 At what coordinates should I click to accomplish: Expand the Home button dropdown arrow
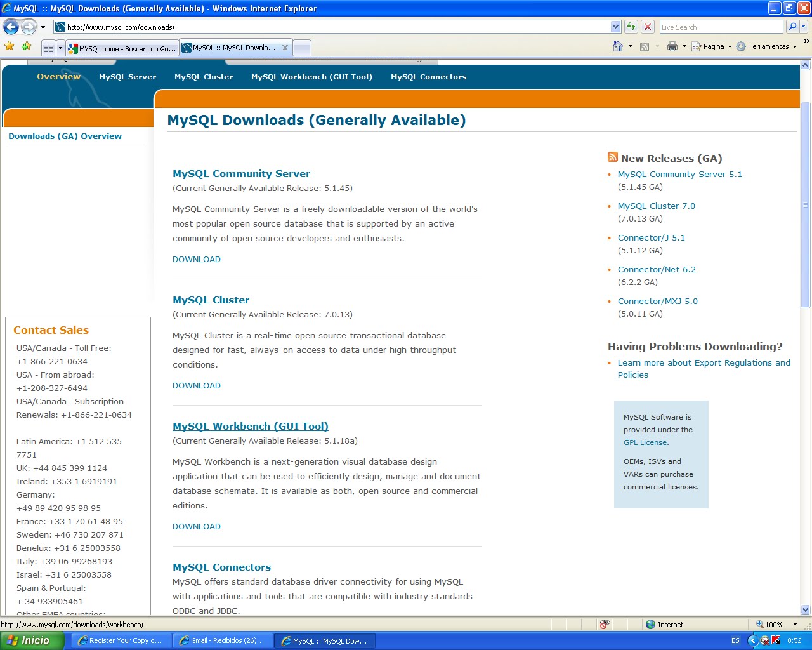(630, 46)
